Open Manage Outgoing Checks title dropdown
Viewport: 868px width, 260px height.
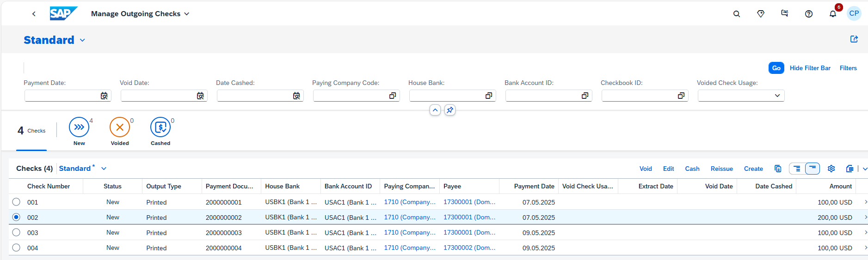pos(187,14)
